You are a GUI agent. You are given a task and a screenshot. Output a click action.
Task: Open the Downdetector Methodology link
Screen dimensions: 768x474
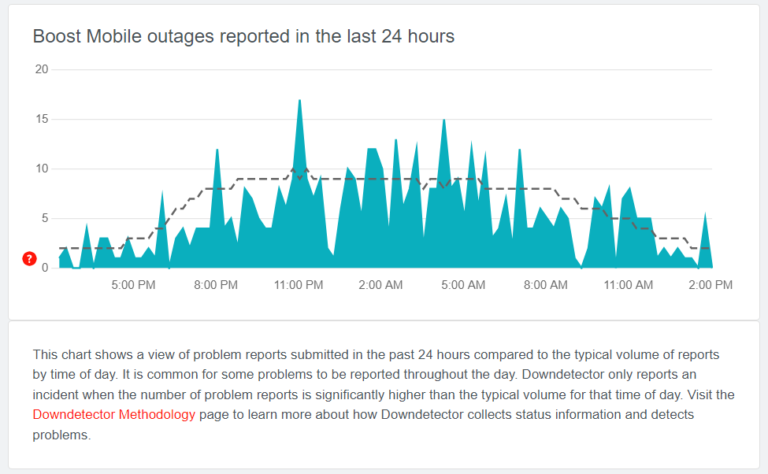[x=107, y=413]
